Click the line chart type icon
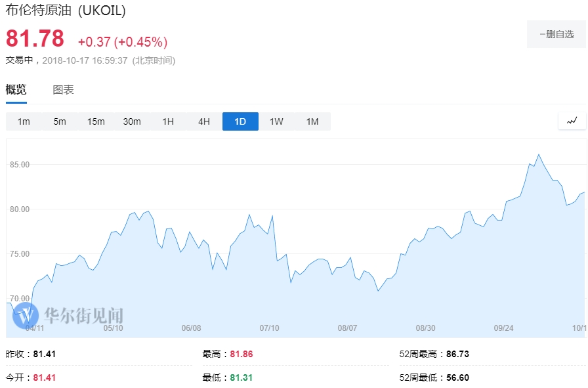Screen dimensions: 588x388 [572, 121]
